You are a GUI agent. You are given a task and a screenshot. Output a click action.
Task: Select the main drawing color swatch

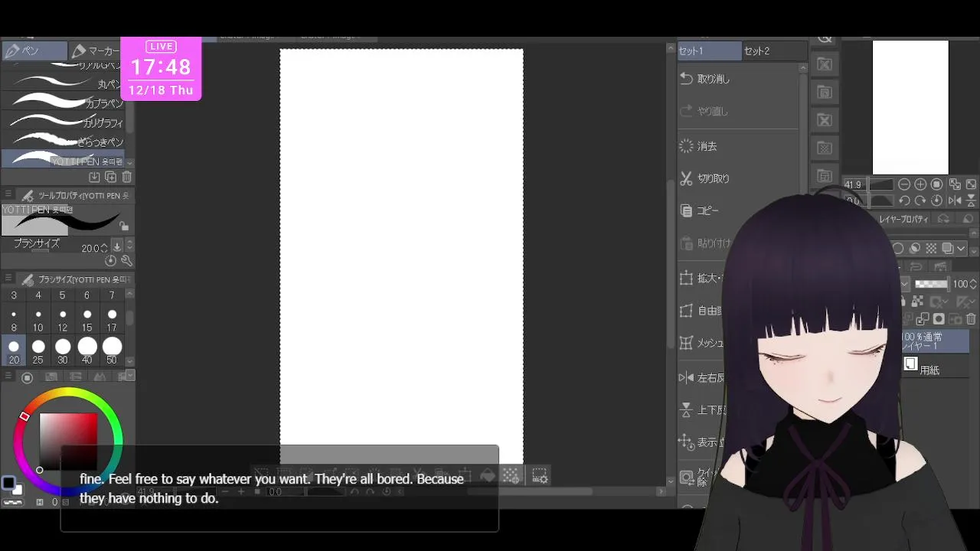tap(8, 482)
